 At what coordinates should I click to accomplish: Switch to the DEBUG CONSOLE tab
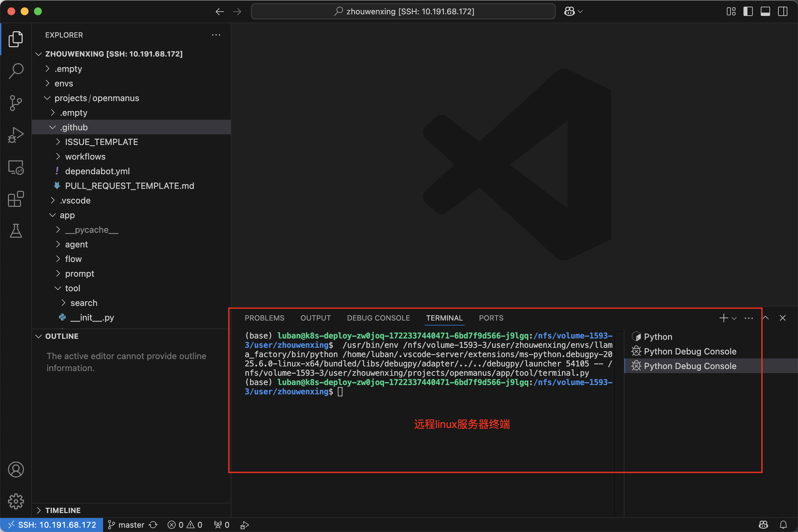click(378, 318)
